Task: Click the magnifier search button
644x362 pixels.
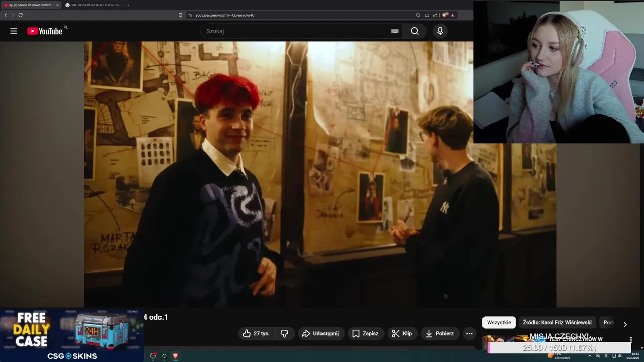Action: [414, 31]
